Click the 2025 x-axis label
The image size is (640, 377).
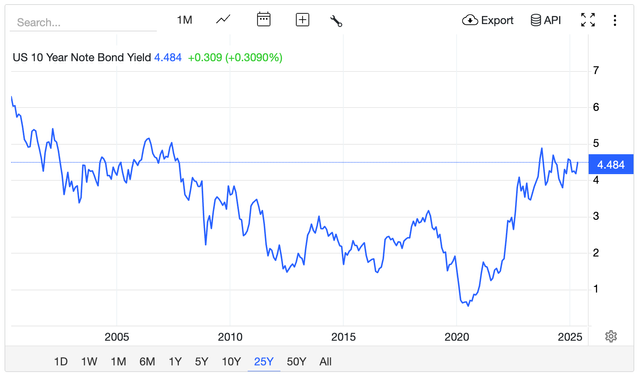(x=570, y=337)
